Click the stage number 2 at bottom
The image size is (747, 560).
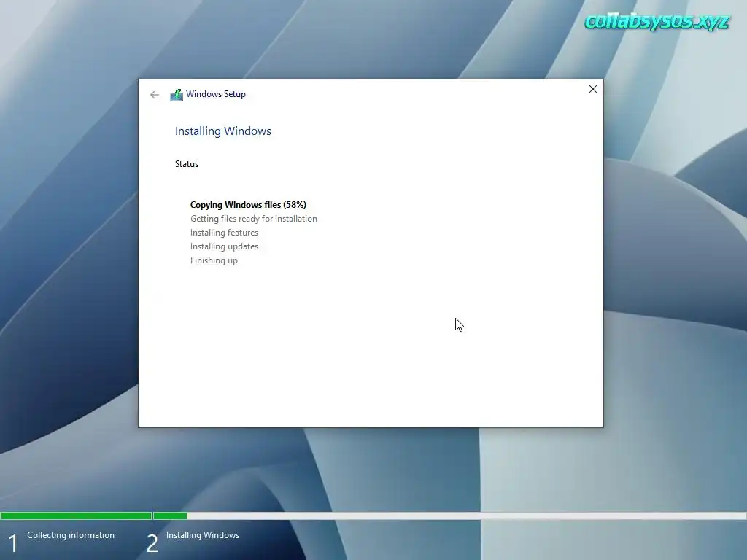pos(152,544)
